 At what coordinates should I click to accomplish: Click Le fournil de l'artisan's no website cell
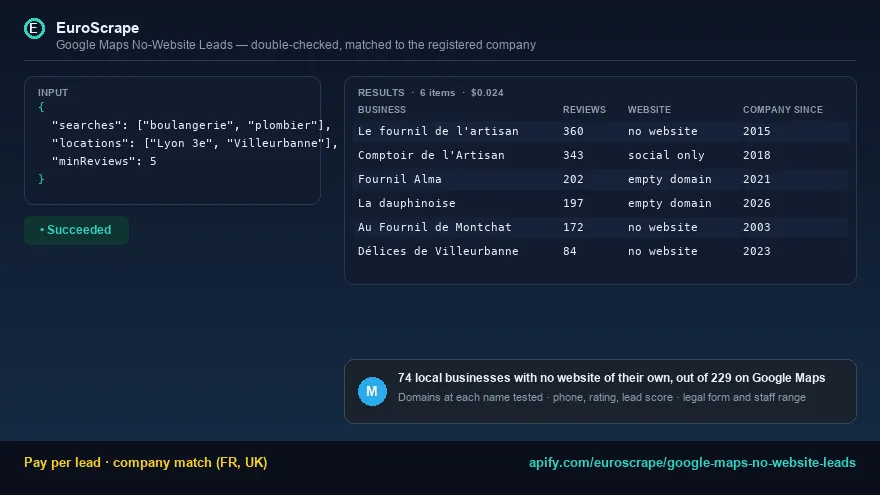click(663, 131)
